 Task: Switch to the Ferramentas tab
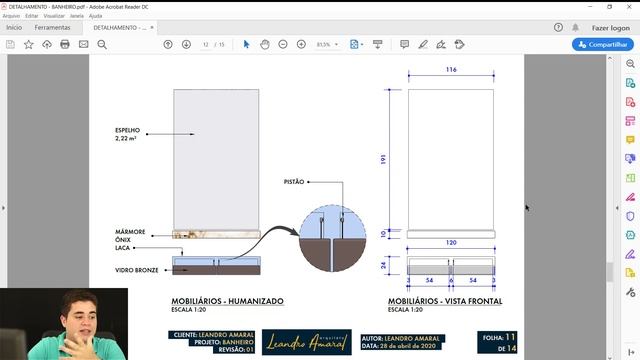point(52,27)
